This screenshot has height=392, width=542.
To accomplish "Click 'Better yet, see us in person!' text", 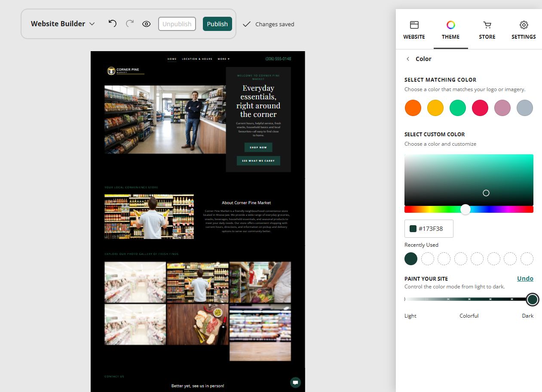I will click(198, 386).
